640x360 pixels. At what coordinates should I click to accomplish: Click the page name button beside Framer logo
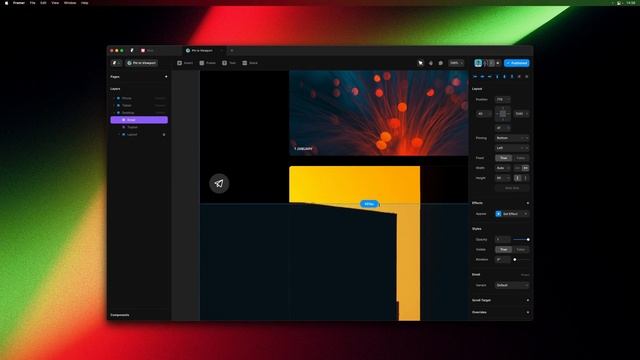coord(142,63)
